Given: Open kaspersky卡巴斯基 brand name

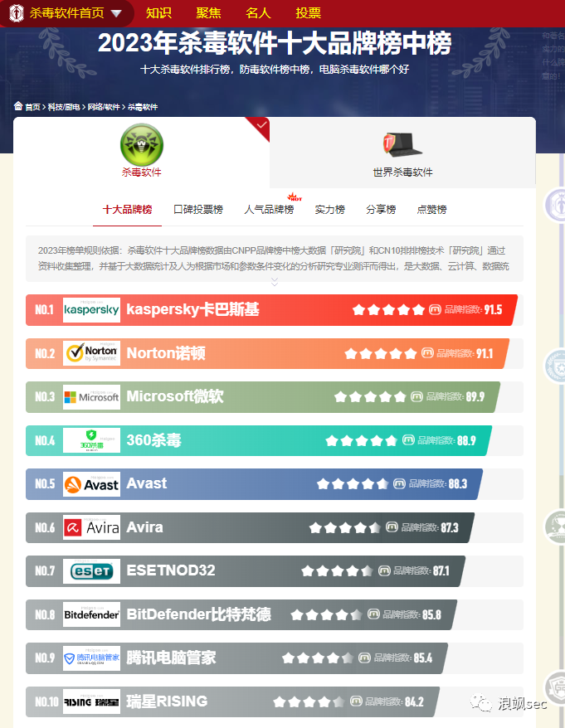Looking at the screenshot, I should pyautogui.click(x=192, y=309).
